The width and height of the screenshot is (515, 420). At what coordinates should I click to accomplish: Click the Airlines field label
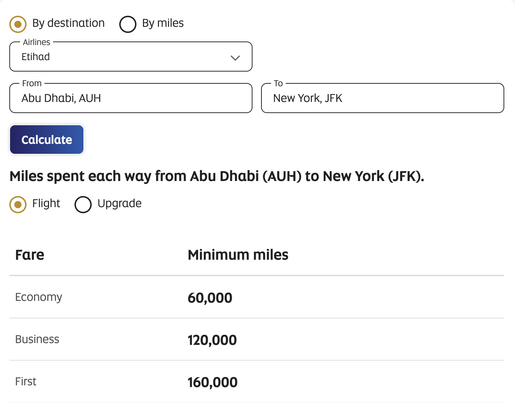[37, 42]
